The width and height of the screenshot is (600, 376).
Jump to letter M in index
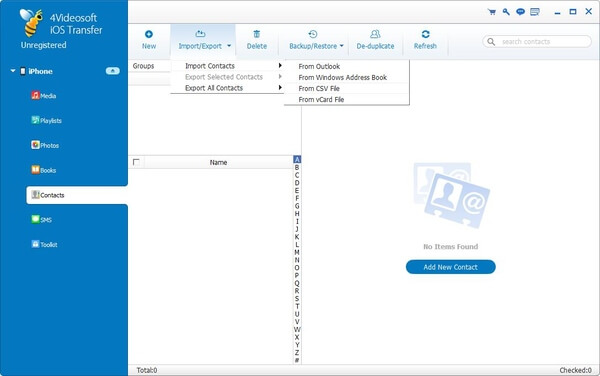tap(297, 252)
